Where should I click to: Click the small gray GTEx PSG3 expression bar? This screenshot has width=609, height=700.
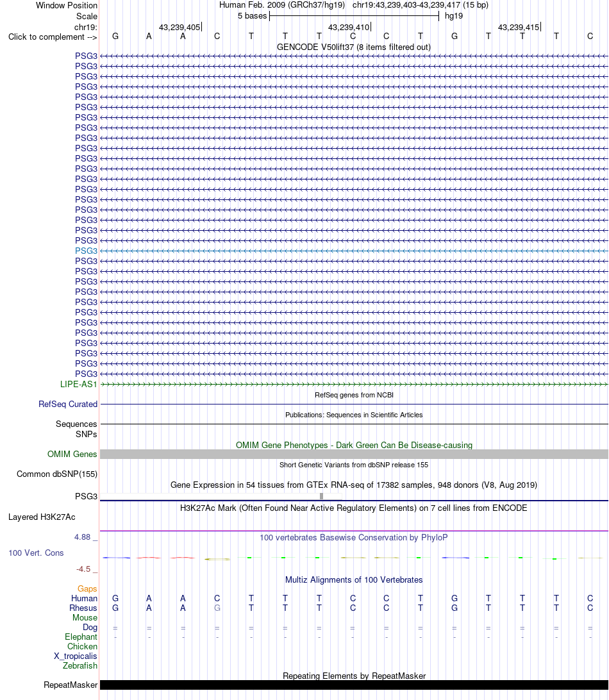coord(321,496)
